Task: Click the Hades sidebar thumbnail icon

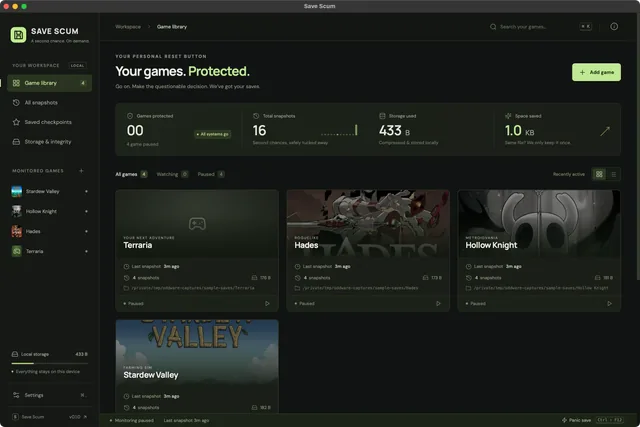Action: tap(17, 231)
